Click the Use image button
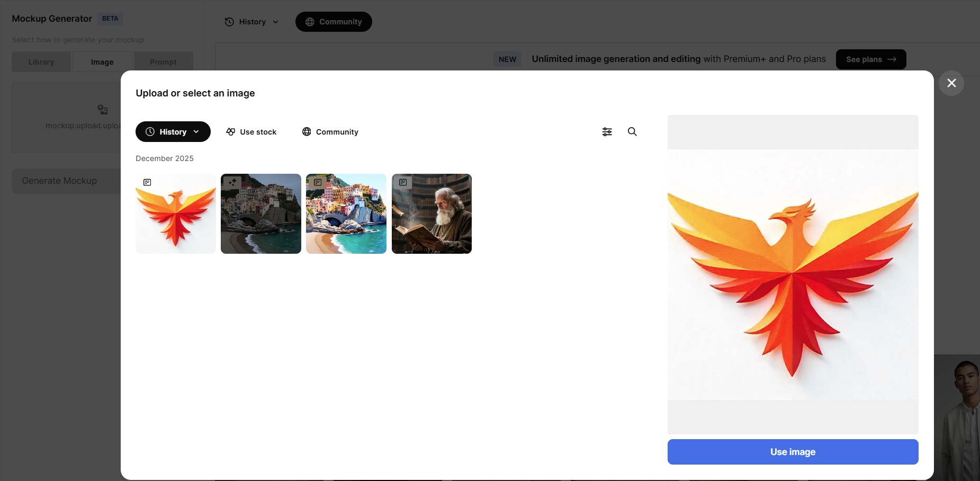The image size is (980, 481). pyautogui.click(x=792, y=451)
